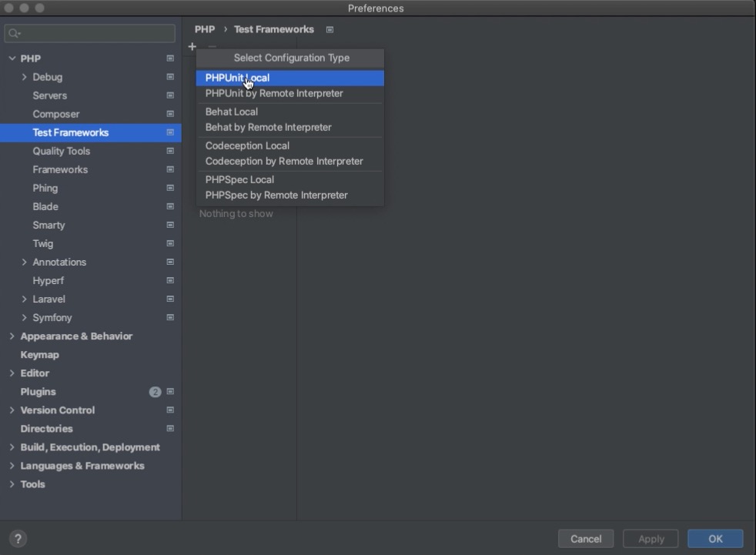Click the help question mark button
This screenshot has height=555, width=756.
(x=18, y=539)
